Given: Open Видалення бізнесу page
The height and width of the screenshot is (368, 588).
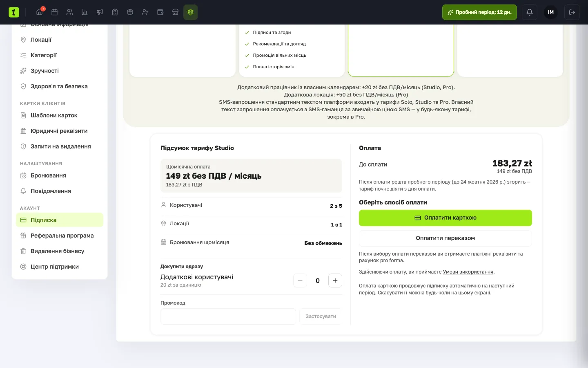Looking at the screenshot, I should point(60,251).
